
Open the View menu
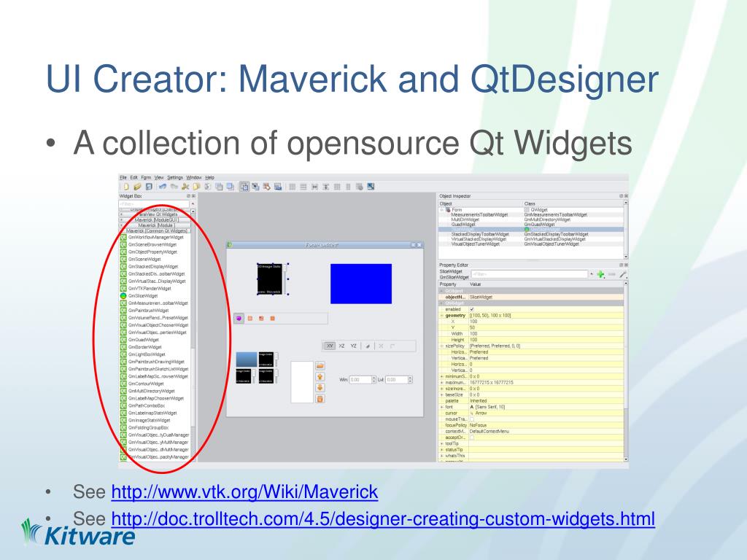click(158, 178)
